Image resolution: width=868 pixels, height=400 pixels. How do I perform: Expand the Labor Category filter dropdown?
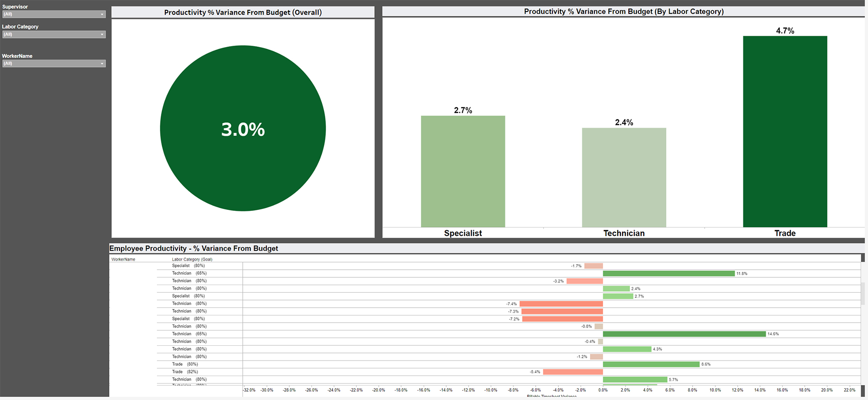tap(53, 34)
